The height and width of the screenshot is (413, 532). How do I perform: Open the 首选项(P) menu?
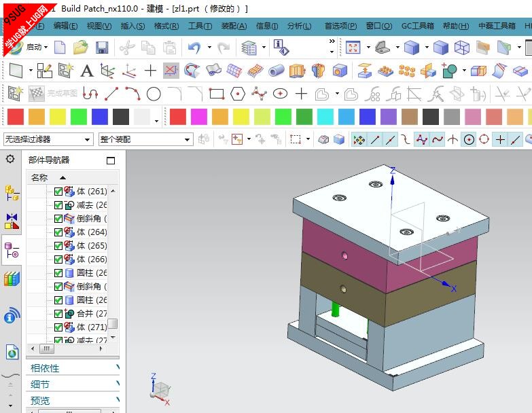pos(340,26)
